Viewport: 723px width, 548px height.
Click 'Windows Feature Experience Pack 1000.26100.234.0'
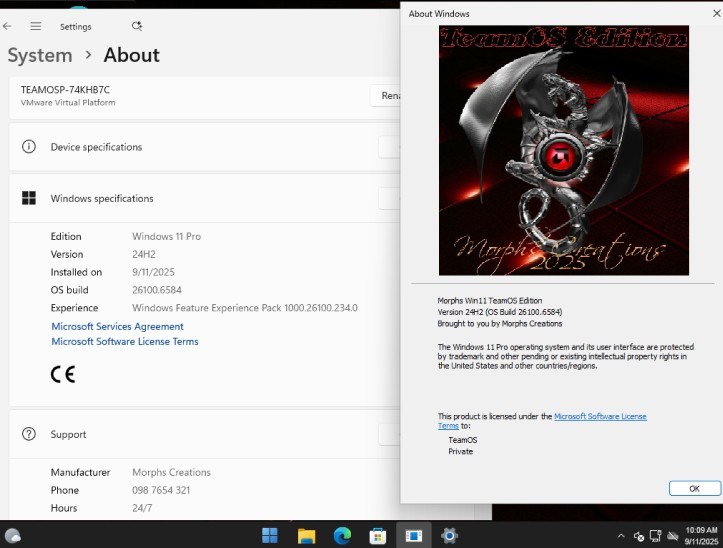[245, 308]
